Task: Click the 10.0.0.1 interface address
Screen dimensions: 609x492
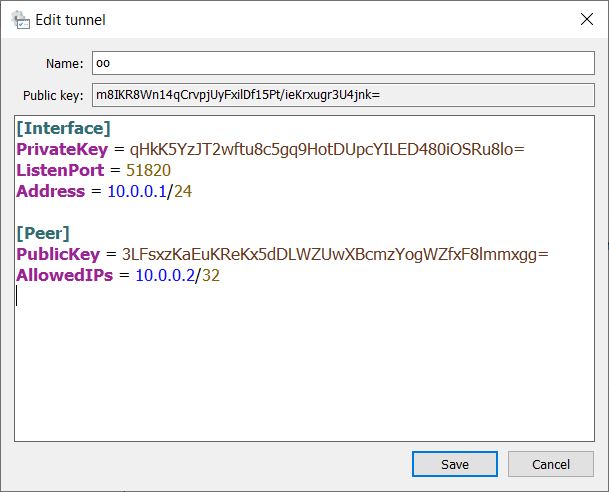Action: click(x=137, y=191)
